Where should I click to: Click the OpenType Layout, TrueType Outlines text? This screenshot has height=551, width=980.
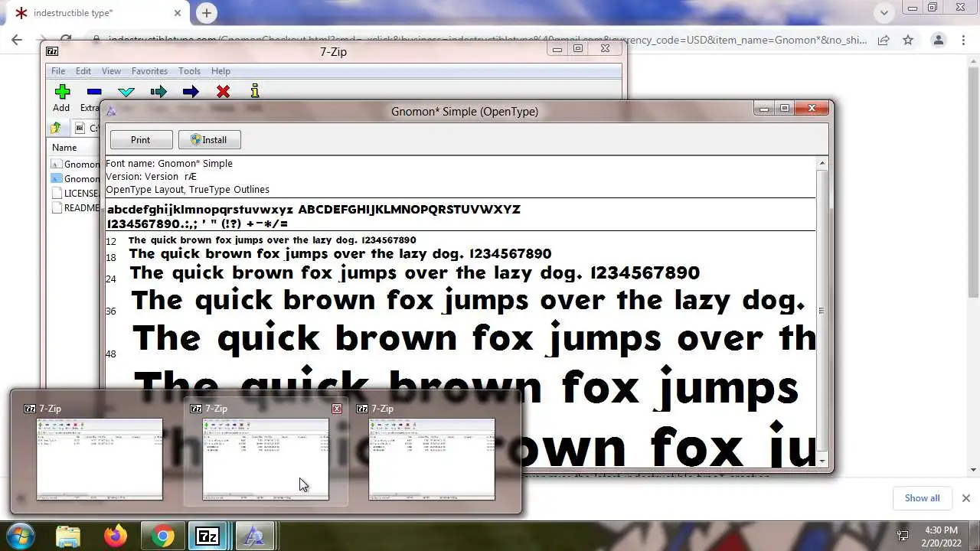[x=188, y=189]
